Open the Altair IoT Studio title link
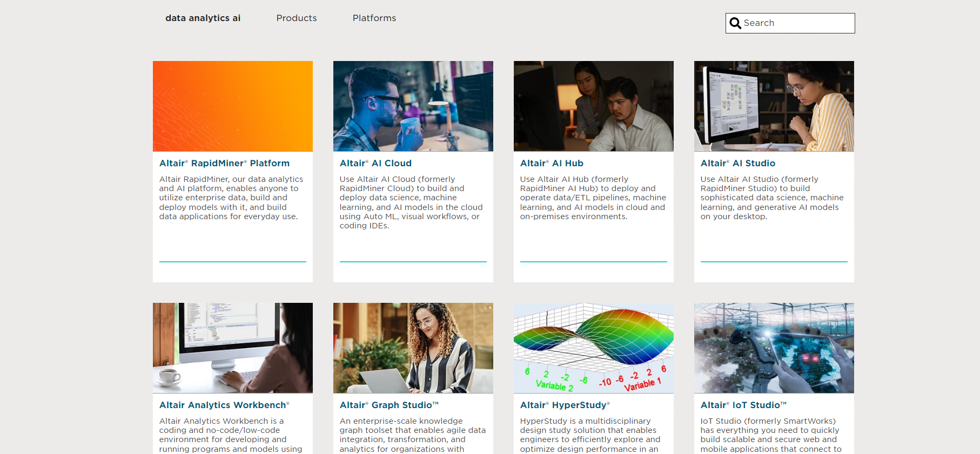Screen dimensions: 980x454 click(x=743, y=405)
